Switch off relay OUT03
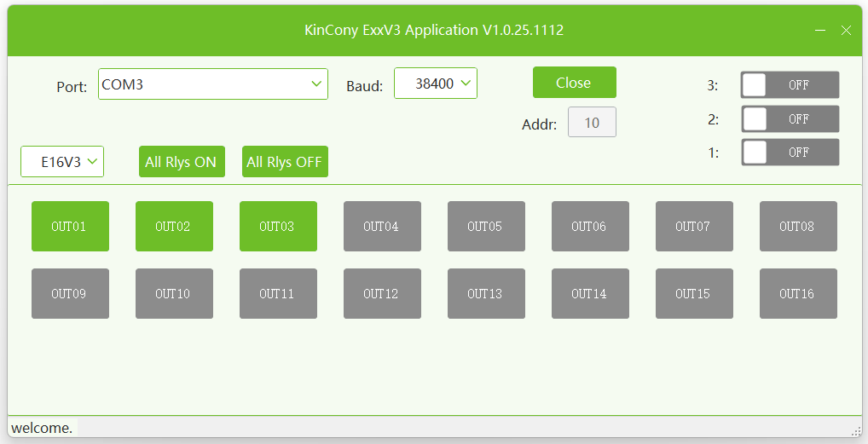Image resolution: width=868 pixels, height=444 pixels. (x=279, y=226)
